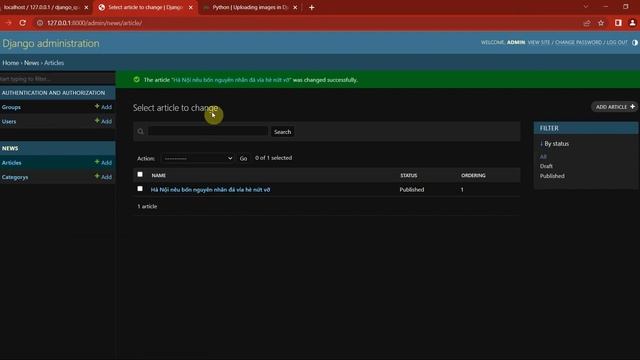Click the Published status cell in table

(x=412, y=190)
